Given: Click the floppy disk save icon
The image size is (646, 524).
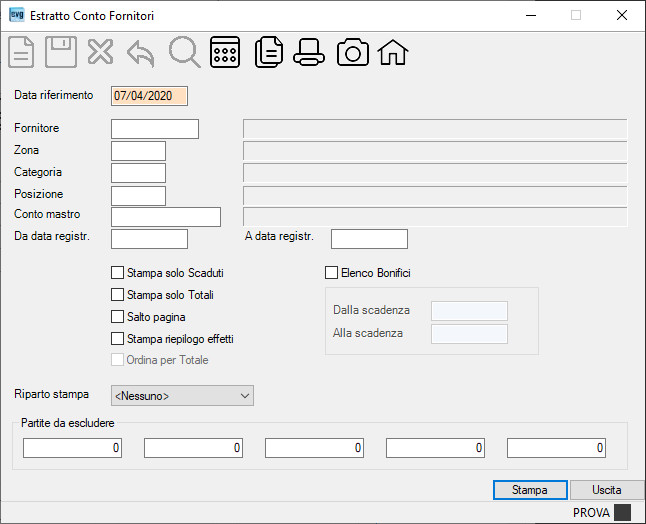Looking at the screenshot, I should (x=61, y=52).
